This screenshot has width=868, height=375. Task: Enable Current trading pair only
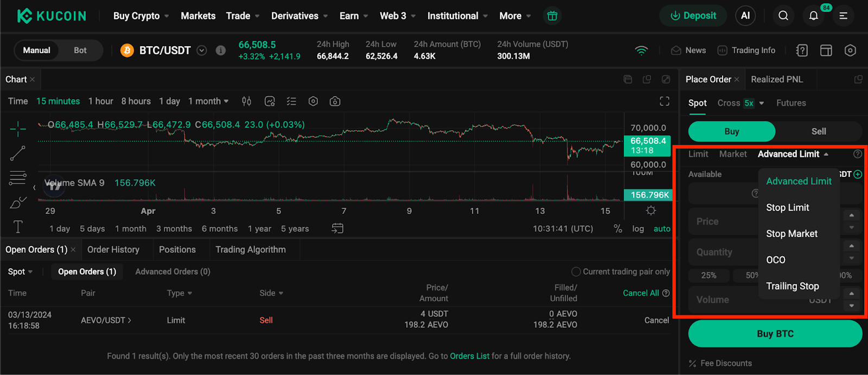(x=576, y=271)
